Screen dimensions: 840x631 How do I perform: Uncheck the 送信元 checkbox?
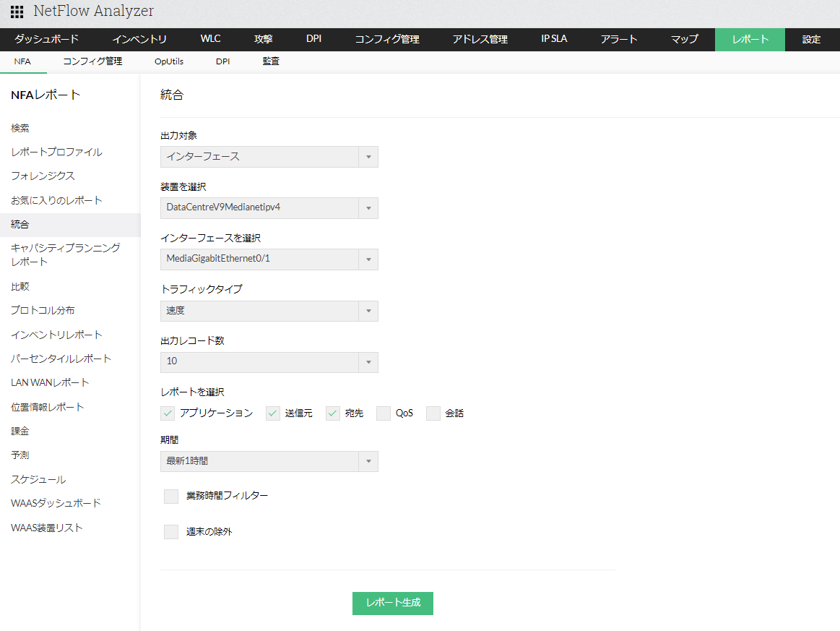coord(273,413)
